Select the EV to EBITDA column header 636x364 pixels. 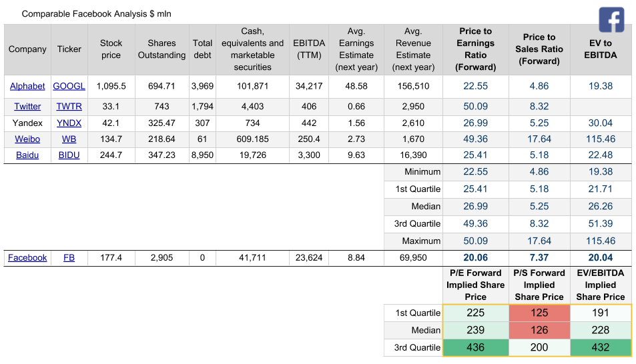(600, 49)
